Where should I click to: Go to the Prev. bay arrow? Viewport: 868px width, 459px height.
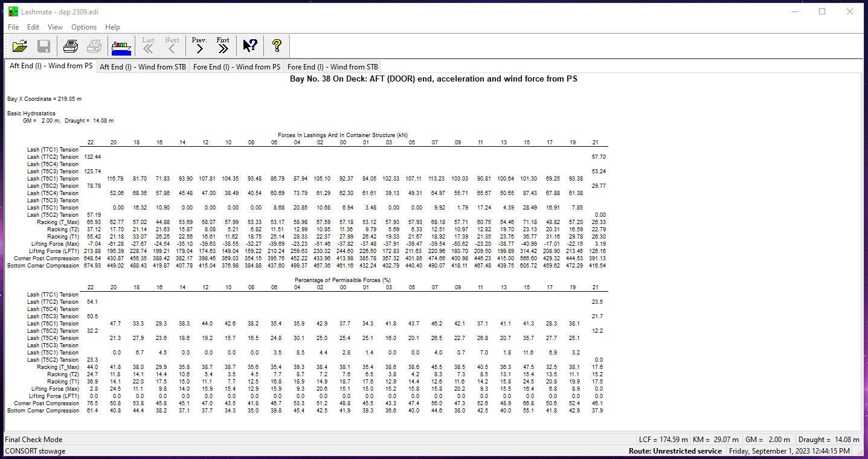pyautogui.click(x=199, y=46)
